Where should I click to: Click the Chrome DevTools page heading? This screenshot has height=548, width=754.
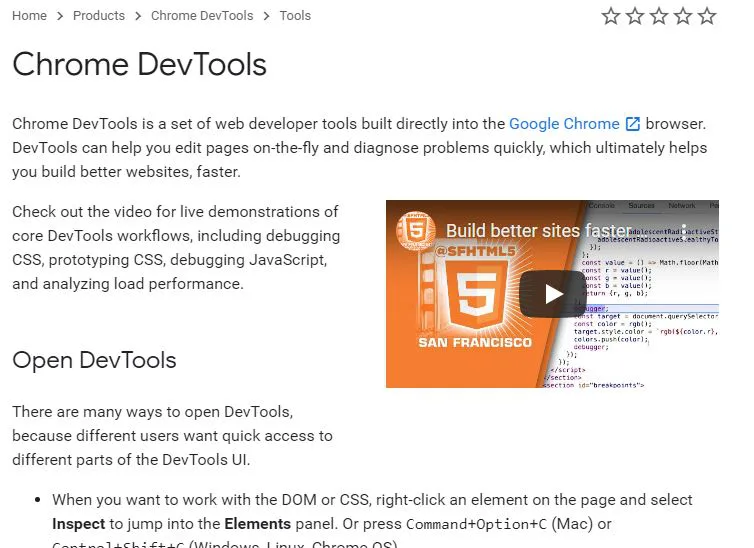tap(139, 65)
